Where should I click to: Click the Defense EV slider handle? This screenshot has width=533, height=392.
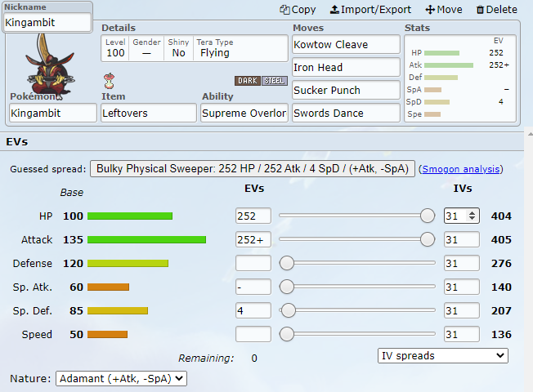coord(287,263)
